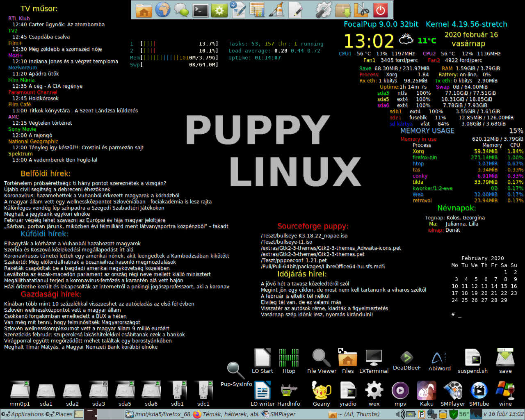The image size is (525, 420).
Task: Open the mpv media player icon
Action: pyautogui.click(x=400, y=394)
